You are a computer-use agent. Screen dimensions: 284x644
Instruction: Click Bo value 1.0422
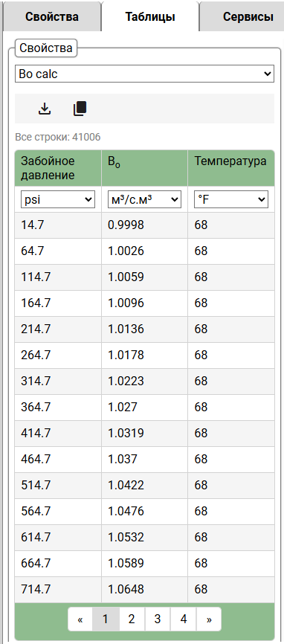pyautogui.click(x=144, y=485)
